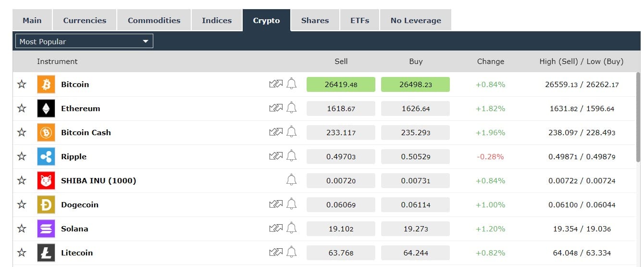This screenshot has height=267, width=644.
Task: Set price alert bell for Solana
Action: click(x=291, y=229)
